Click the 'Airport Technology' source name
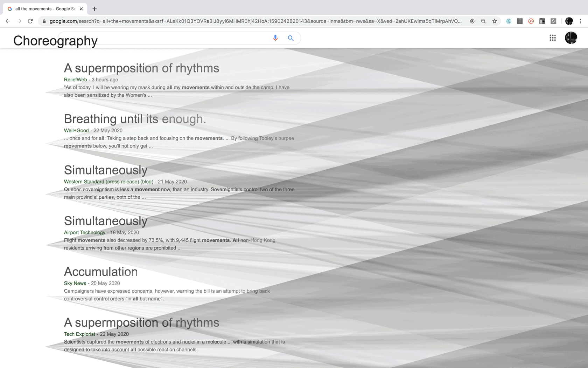 84,232
